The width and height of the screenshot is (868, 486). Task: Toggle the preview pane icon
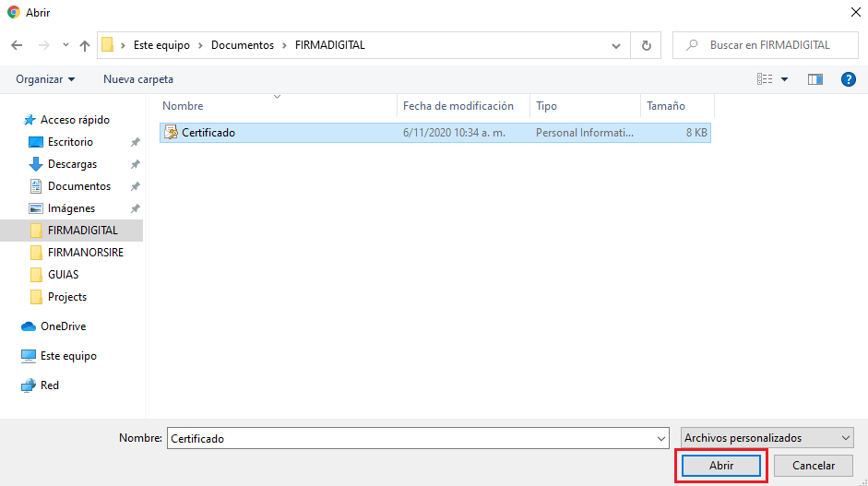coord(814,79)
